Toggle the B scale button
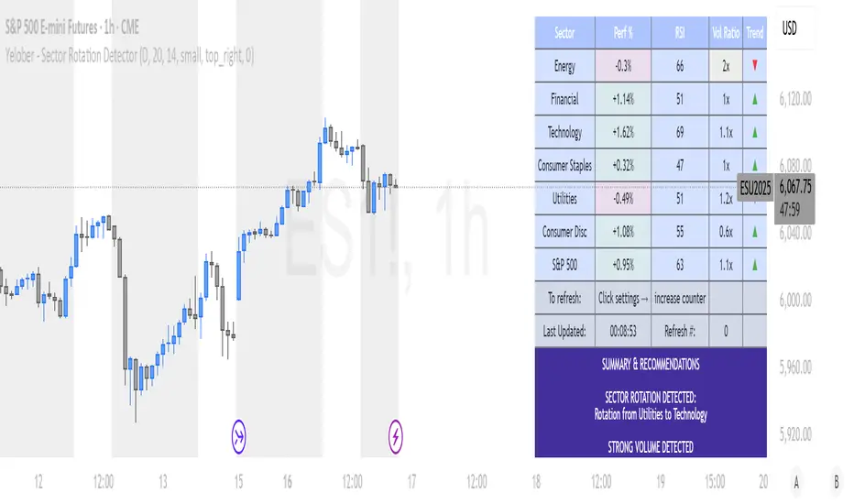854x504 pixels. (836, 482)
